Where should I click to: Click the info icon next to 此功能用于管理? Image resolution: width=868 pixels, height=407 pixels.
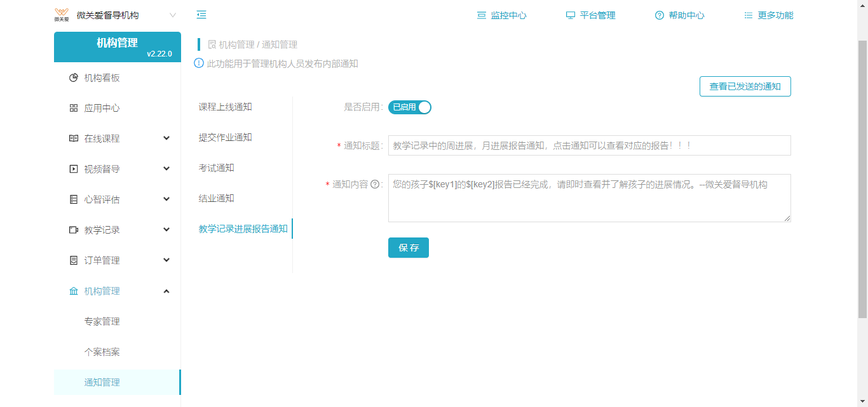pos(199,63)
